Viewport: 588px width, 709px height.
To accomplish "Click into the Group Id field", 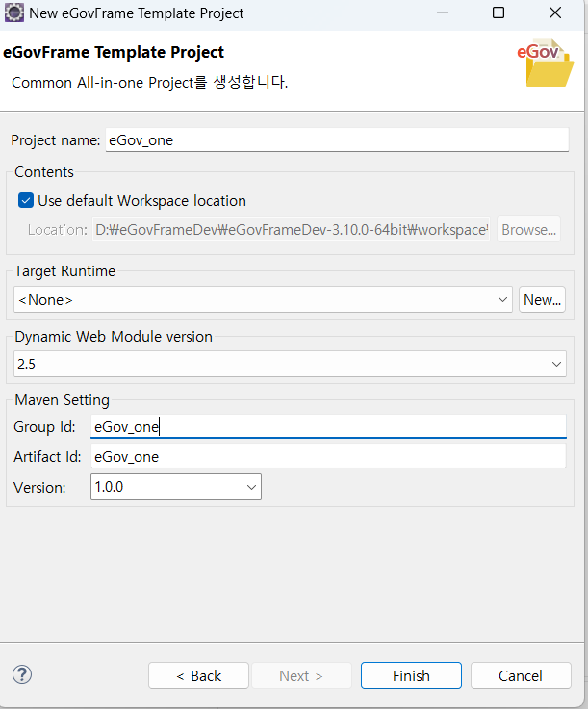I will pos(328,426).
